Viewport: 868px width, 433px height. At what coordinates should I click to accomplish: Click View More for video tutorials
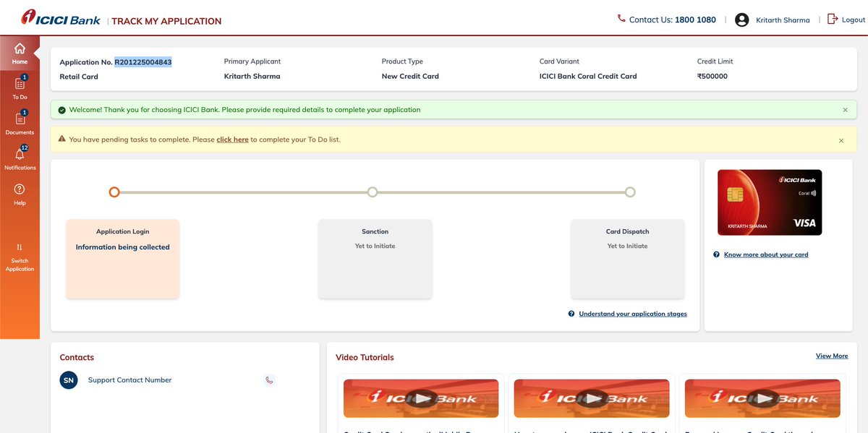pyautogui.click(x=832, y=356)
